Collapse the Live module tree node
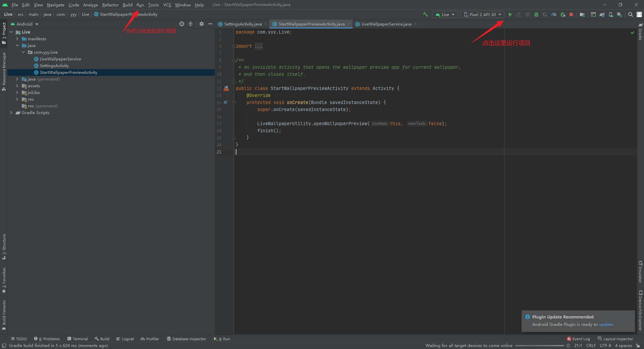The height and width of the screenshot is (349, 644). pyautogui.click(x=11, y=32)
